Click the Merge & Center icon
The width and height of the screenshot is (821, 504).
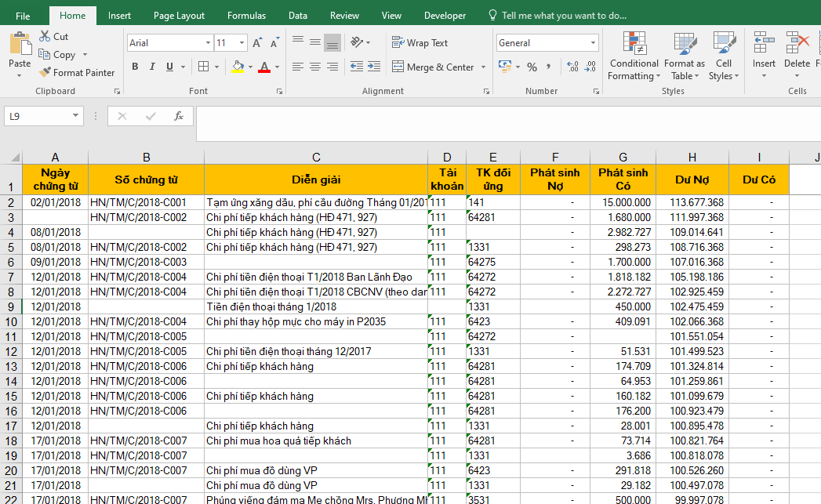coord(398,67)
